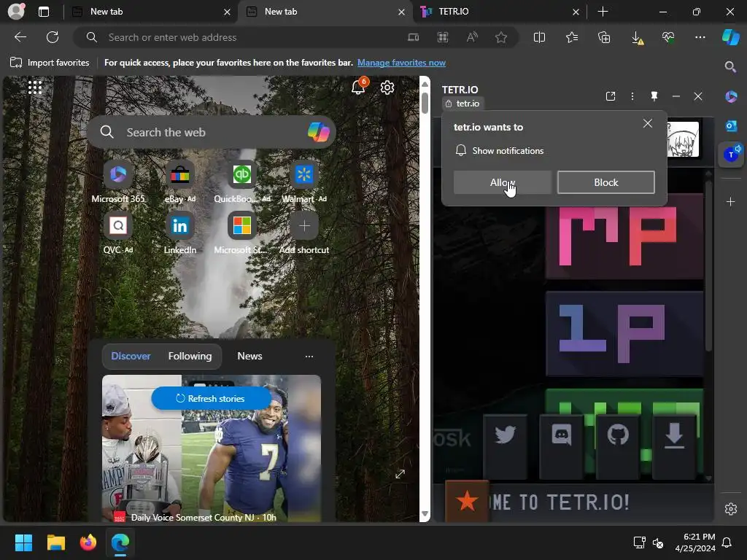Click the expand arrows icon on background

400,474
